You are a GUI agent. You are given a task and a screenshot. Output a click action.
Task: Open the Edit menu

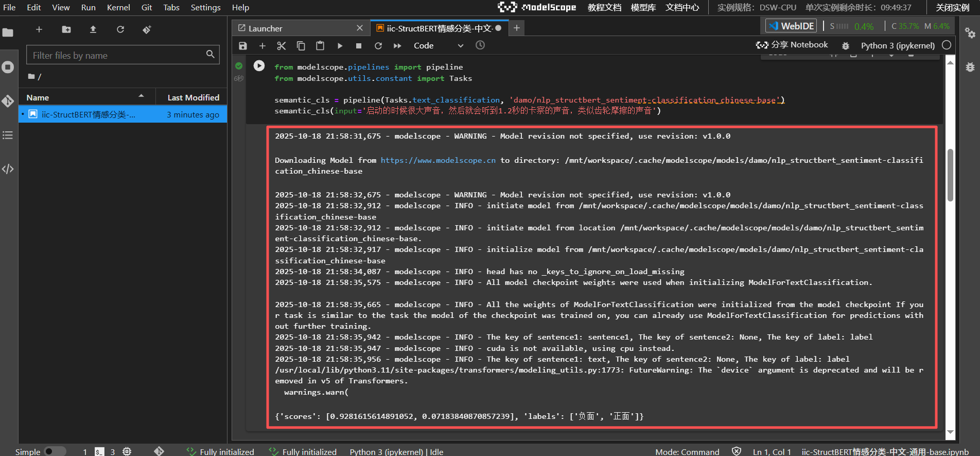pyautogui.click(x=34, y=7)
